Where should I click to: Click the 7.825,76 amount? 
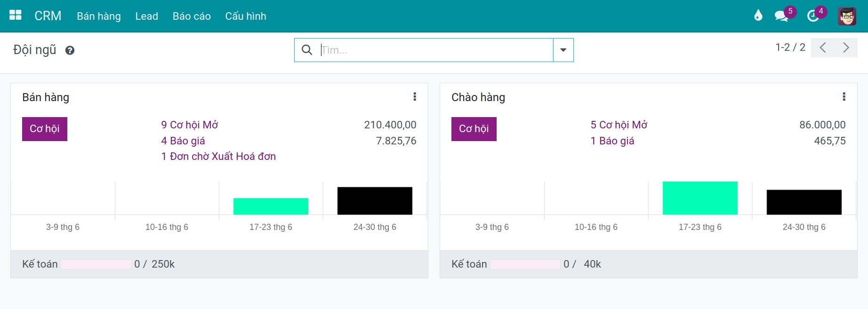(396, 141)
